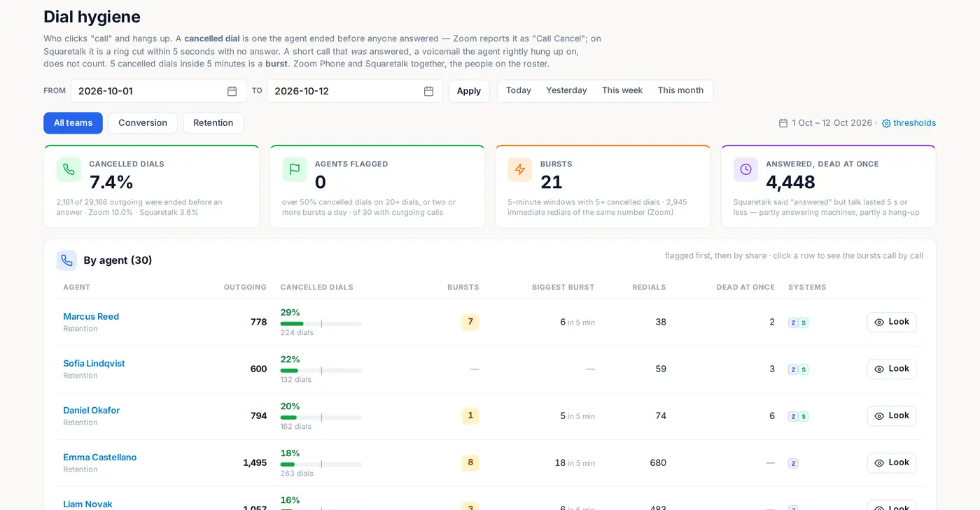Click Daniel Okafor's 20% cancelled dials bar
Image resolution: width=980 pixels, height=510 pixels.
321,418
